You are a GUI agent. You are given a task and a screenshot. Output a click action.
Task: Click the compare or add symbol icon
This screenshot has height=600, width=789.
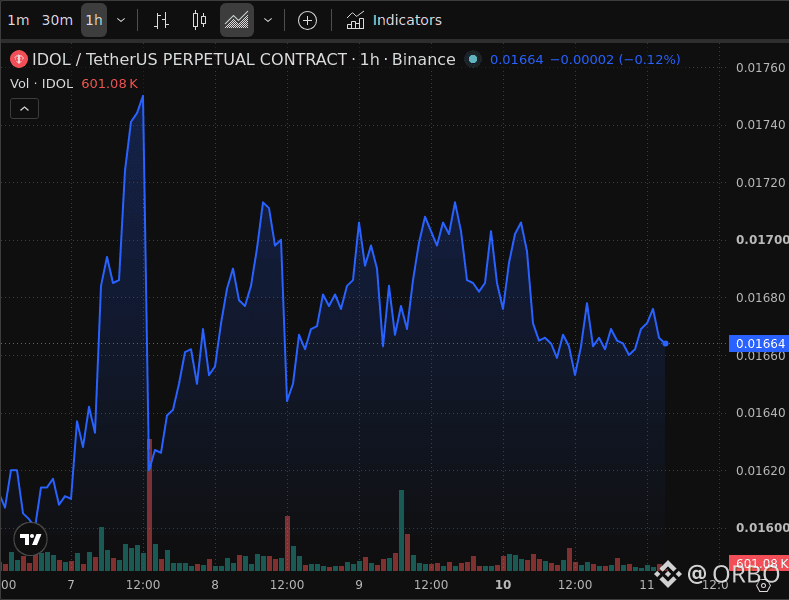pos(307,20)
